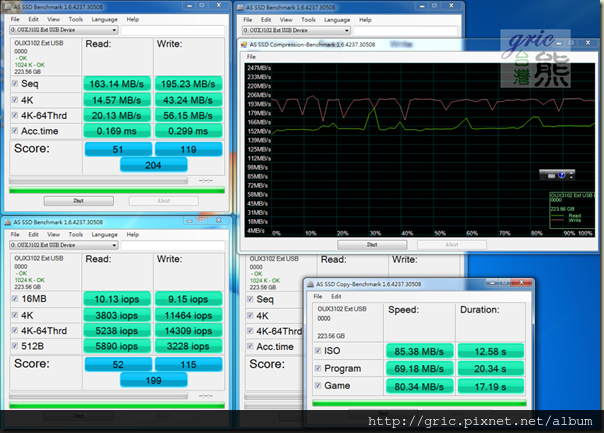Screen dimensions: 604x433
Task: Click the blue help icon on the language bar
Action: (562, 175)
